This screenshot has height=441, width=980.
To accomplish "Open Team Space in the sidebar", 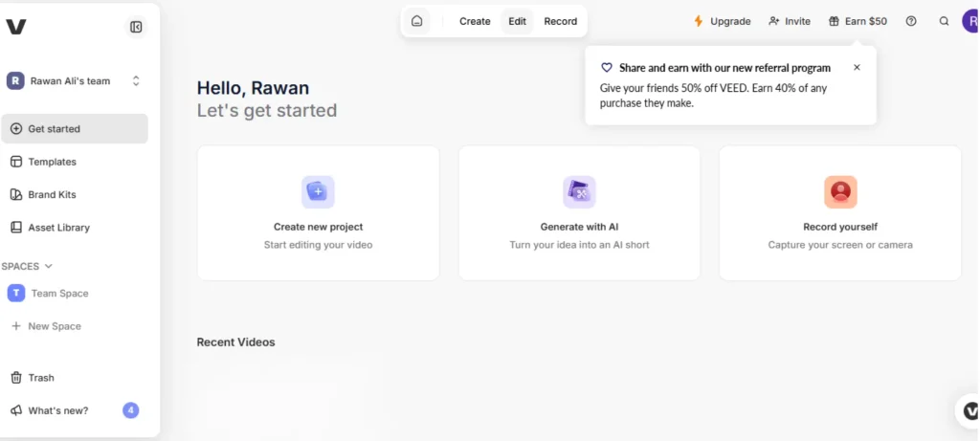I will point(59,294).
